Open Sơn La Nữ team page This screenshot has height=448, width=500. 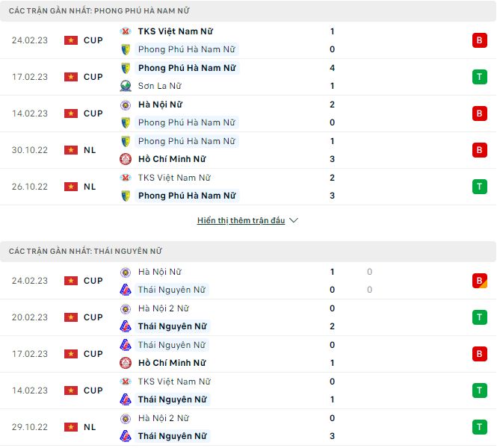pyautogui.click(x=161, y=86)
